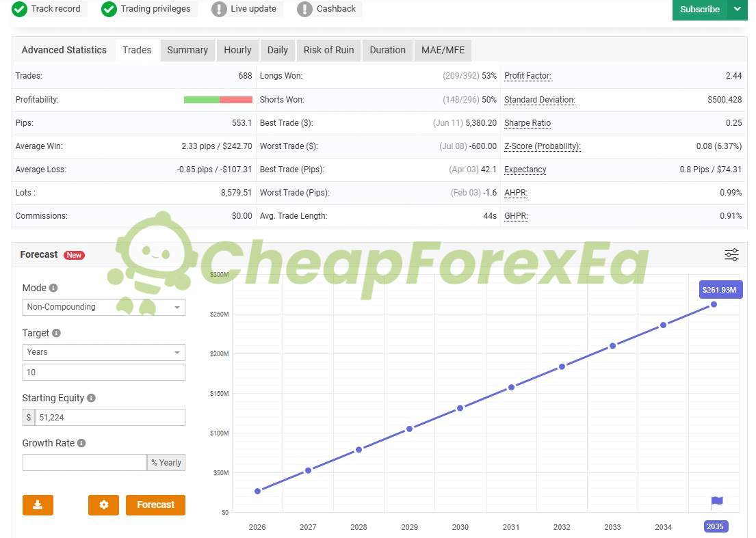Click the orange download button

(x=38, y=505)
